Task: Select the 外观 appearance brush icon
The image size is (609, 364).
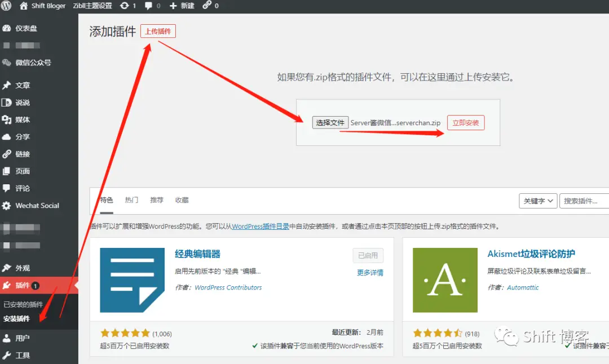Action: click(7, 268)
